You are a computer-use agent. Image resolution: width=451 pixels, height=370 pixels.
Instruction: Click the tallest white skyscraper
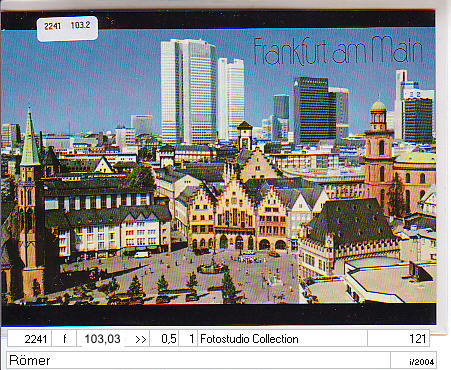(x=188, y=91)
